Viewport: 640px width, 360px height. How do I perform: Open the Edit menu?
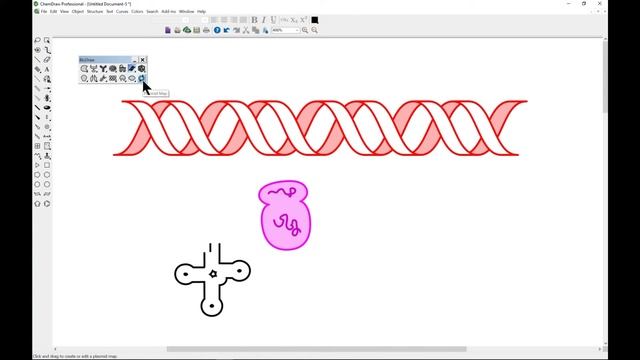point(53,11)
